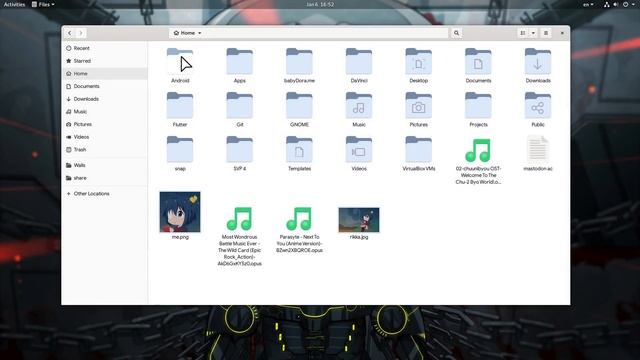This screenshot has width=640, height=360.
Task: Open the Activities overview
Action: click(x=14, y=4)
